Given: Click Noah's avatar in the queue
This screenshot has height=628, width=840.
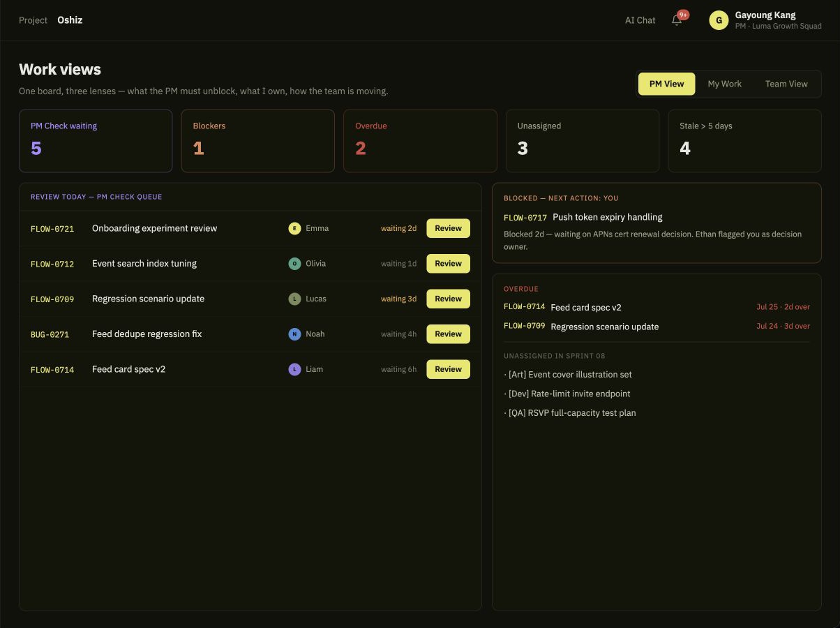Looking at the screenshot, I should click(294, 334).
